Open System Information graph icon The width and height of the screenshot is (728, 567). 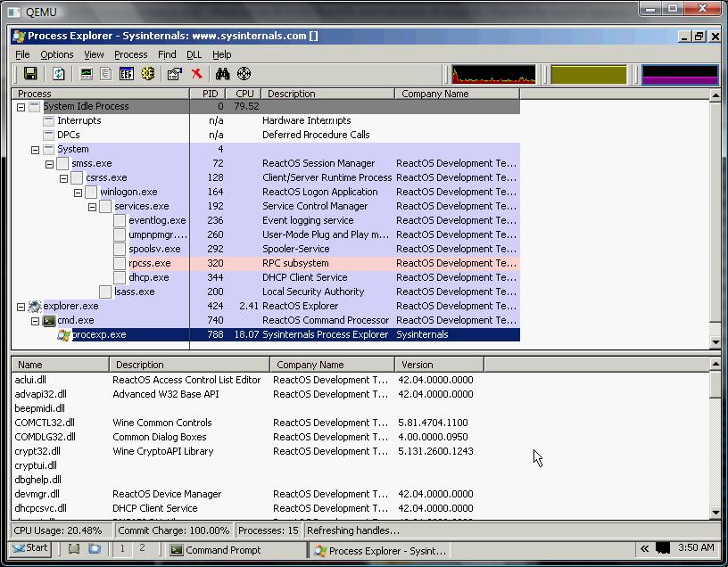point(87,74)
